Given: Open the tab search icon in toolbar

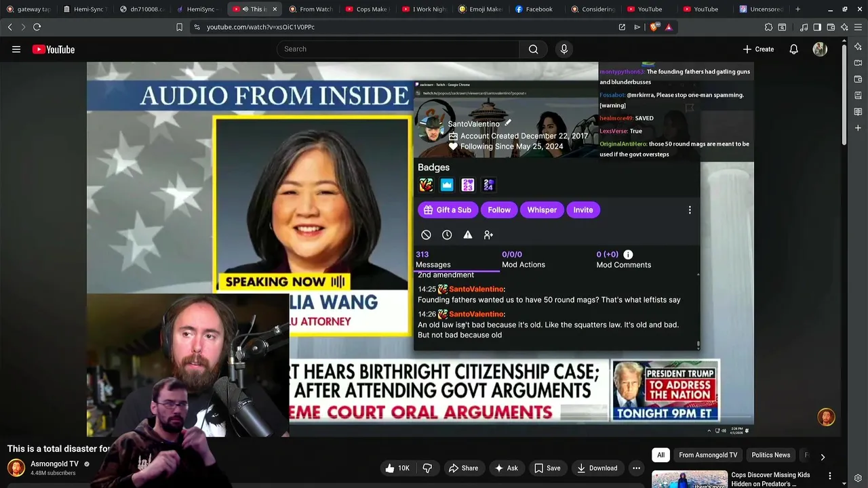Looking at the screenshot, I should tap(782, 27).
